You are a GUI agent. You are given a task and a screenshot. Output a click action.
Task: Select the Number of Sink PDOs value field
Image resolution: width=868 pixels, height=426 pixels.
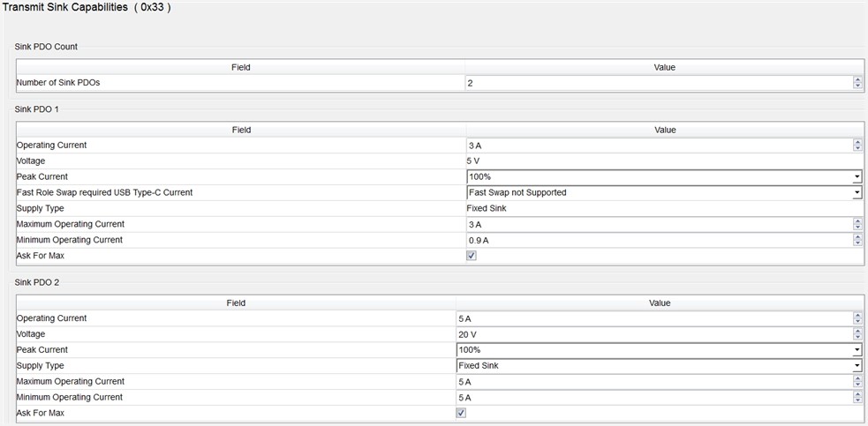point(658,83)
